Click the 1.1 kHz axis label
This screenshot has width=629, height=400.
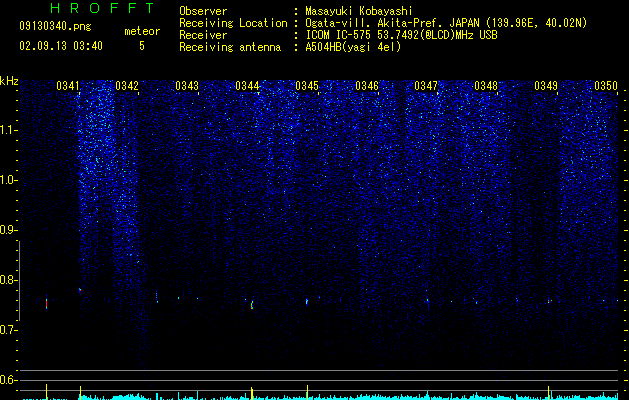point(8,130)
